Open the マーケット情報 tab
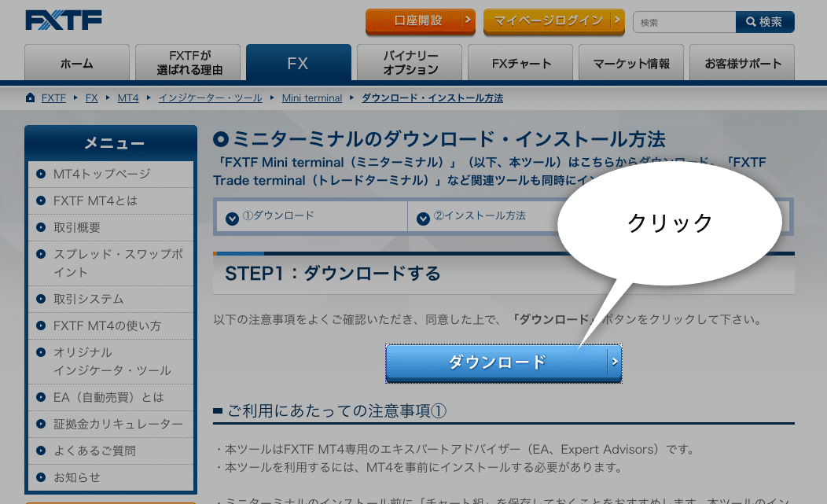 click(630, 63)
